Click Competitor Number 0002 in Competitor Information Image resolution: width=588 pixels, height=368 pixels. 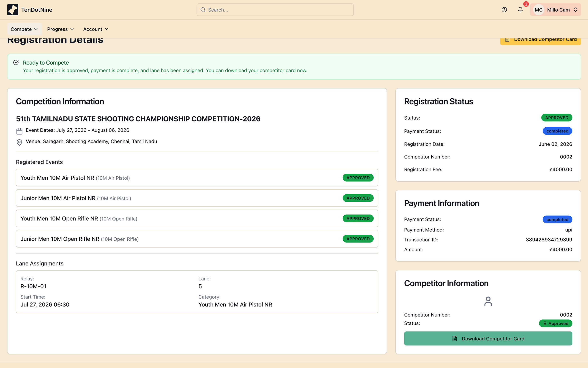(566, 315)
